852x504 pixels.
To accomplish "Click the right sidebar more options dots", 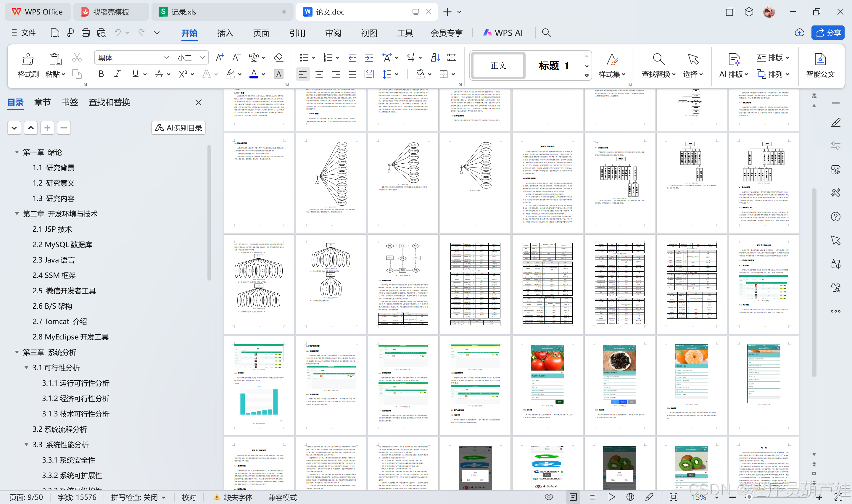I will tap(836, 311).
